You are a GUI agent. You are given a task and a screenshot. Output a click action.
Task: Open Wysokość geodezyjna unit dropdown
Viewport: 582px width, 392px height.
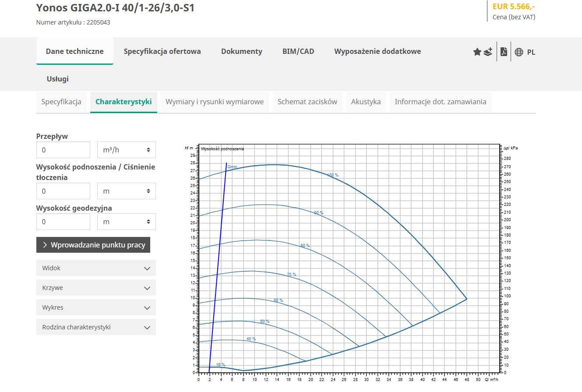(x=126, y=222)
